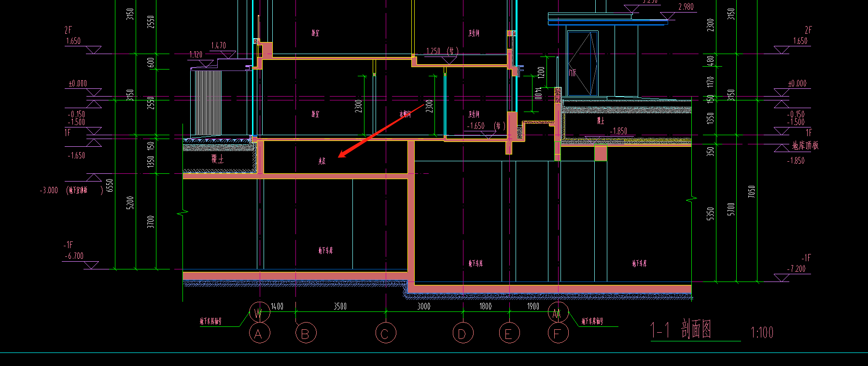The height and width of the screenshot is (366, 868).
Task: Click the 门厅 label
Action: tap(573, 73)
